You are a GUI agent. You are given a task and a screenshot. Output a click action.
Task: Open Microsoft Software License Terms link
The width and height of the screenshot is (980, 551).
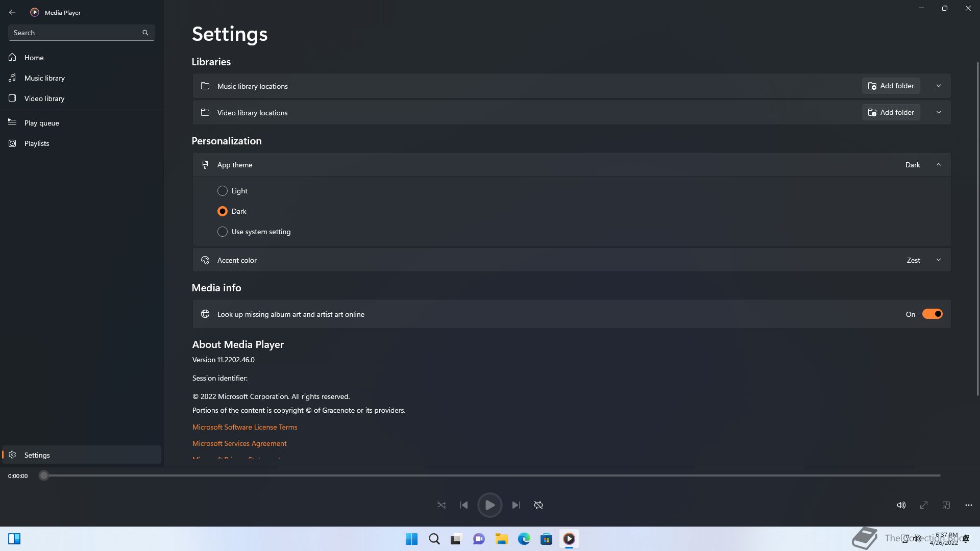[x=244, y=427]
